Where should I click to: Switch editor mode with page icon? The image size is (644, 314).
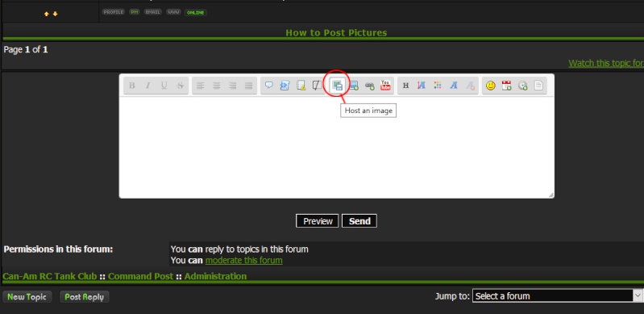pos(538,86)
